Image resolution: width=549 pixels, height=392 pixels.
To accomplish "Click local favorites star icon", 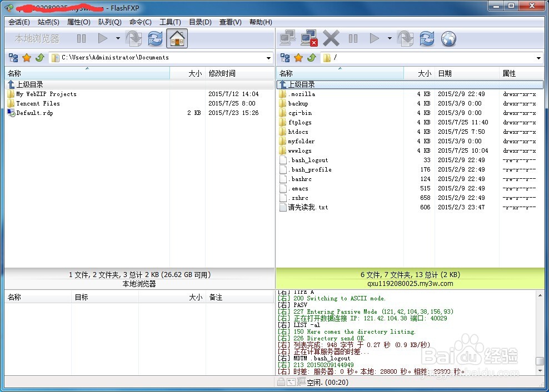I will [27, 58].
